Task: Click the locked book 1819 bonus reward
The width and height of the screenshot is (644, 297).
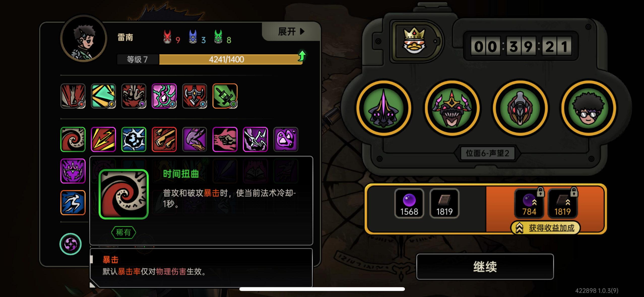Action: [563, 203]
